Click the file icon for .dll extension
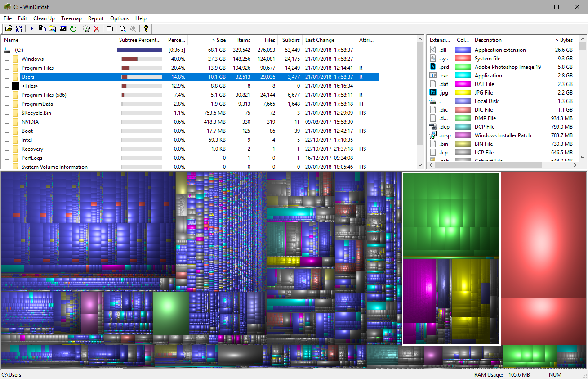The image size is (588, 379). [x=433, y=50]
